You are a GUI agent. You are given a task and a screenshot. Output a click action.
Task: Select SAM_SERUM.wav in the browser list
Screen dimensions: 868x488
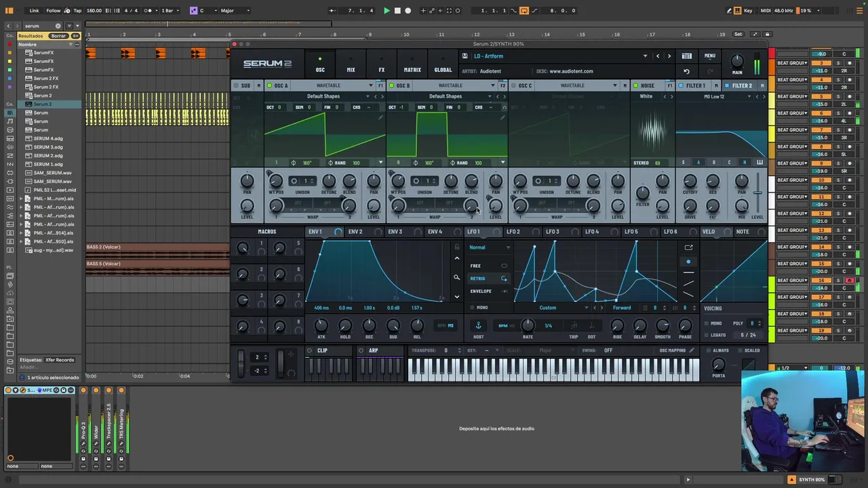[x=52, y=173]
